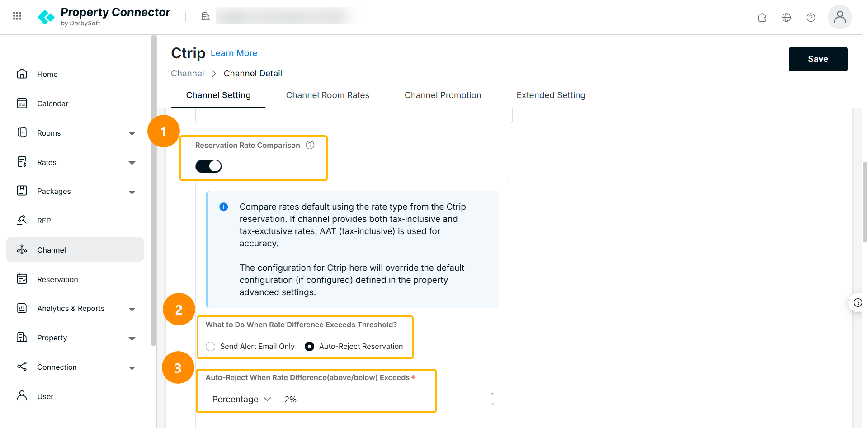868x428 pixels.
Task: Switch to Channel Room Rates tab
Action: point(328,95)
